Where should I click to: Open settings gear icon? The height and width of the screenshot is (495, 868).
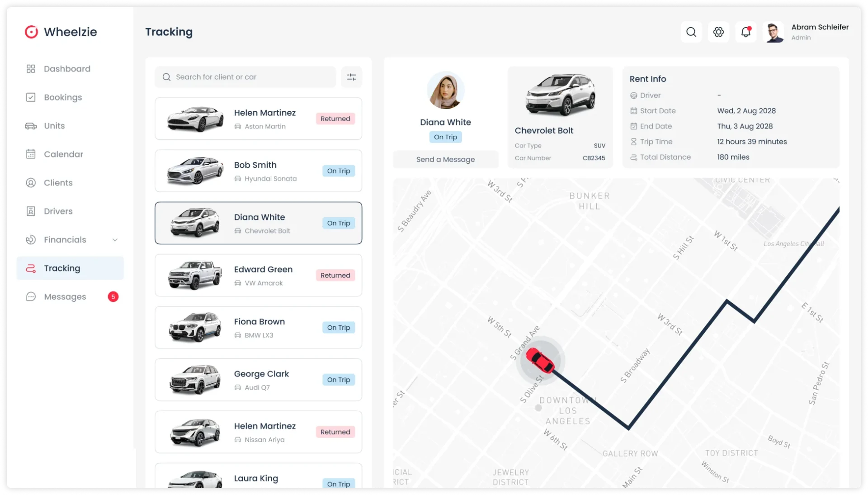point(718,32)
